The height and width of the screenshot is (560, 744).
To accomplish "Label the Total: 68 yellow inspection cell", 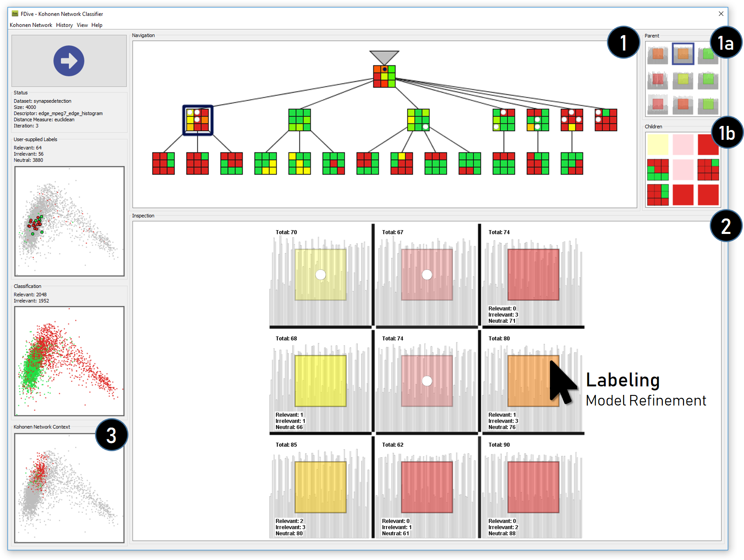I will pyautogui.click(x=321, y=381).
